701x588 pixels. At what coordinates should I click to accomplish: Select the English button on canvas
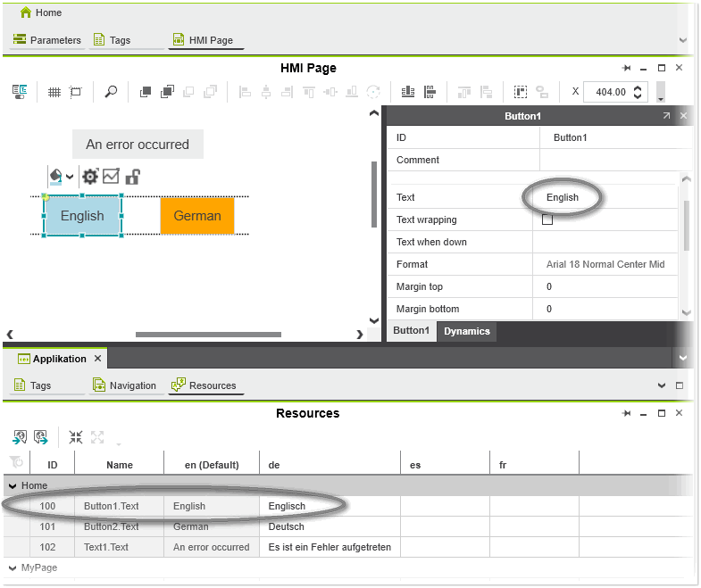(82, 216)
